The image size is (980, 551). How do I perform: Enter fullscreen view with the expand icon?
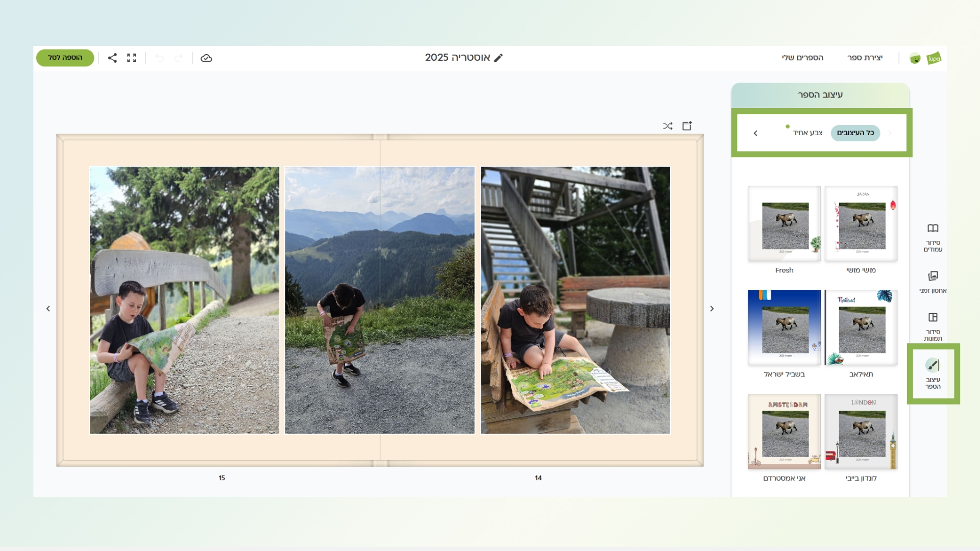coord(132,58)
